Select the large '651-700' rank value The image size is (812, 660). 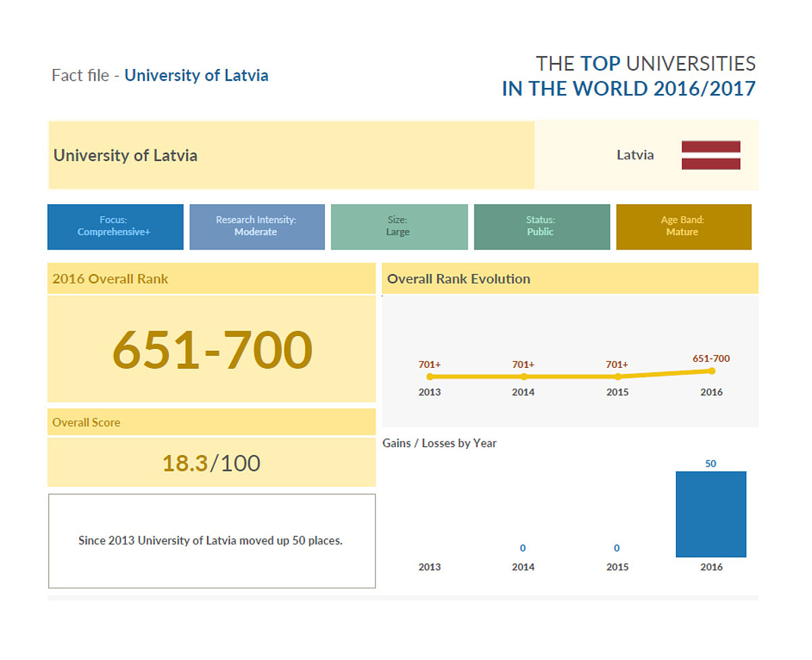[212, 350]
